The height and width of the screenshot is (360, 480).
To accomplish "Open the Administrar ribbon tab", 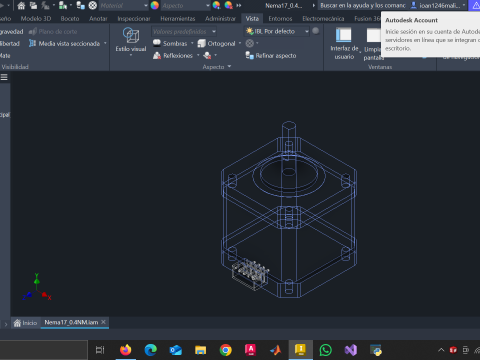I will (220, 19).
